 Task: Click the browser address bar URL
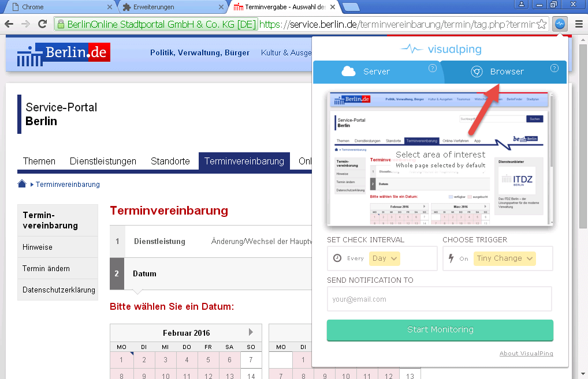coord(397,24)
